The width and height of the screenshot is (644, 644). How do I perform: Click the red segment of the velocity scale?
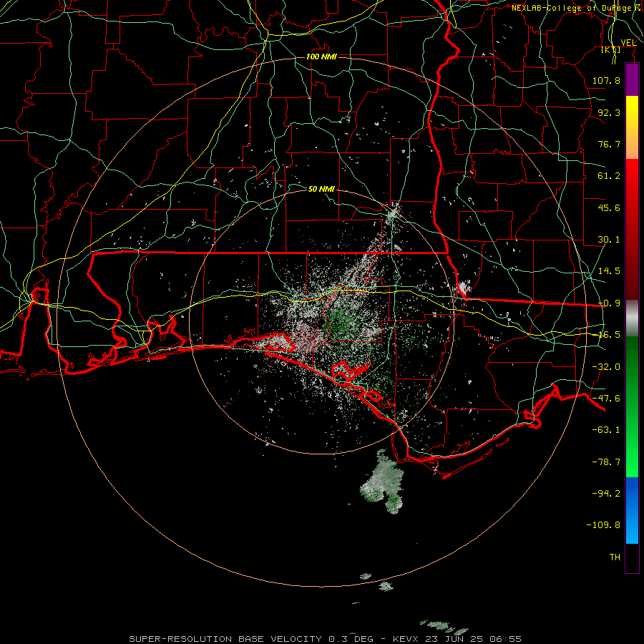tap(632, 229)
